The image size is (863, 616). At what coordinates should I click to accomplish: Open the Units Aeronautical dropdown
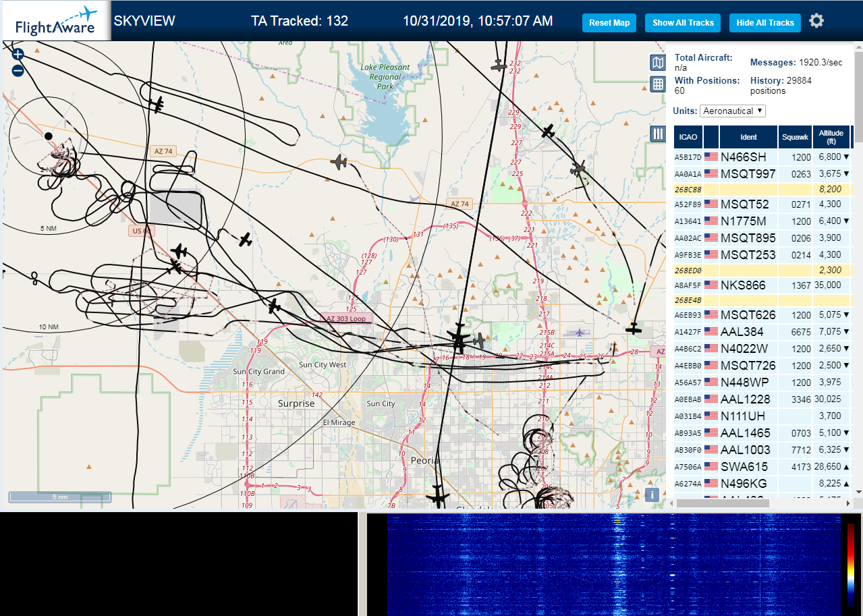733,111
